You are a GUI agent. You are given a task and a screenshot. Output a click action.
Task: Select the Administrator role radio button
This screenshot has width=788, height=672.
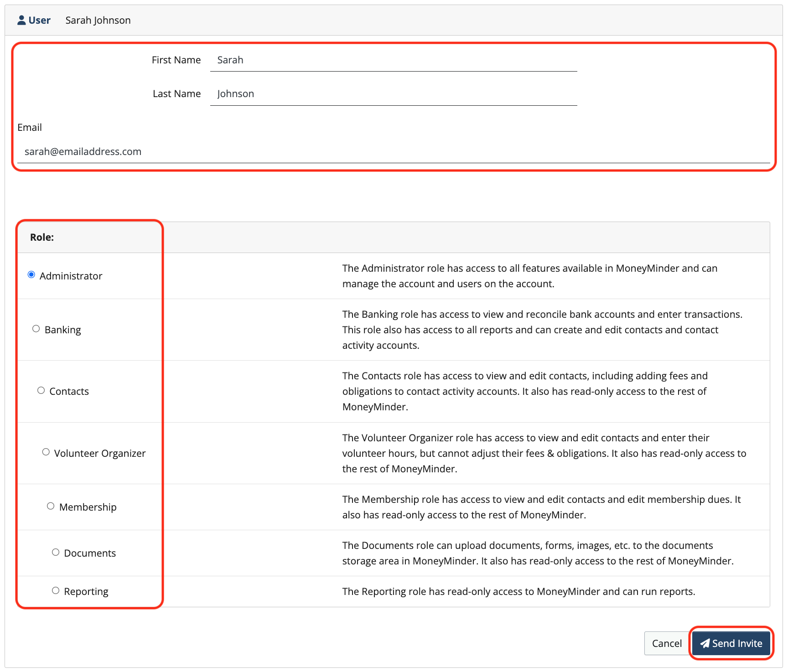coord(31,274)
